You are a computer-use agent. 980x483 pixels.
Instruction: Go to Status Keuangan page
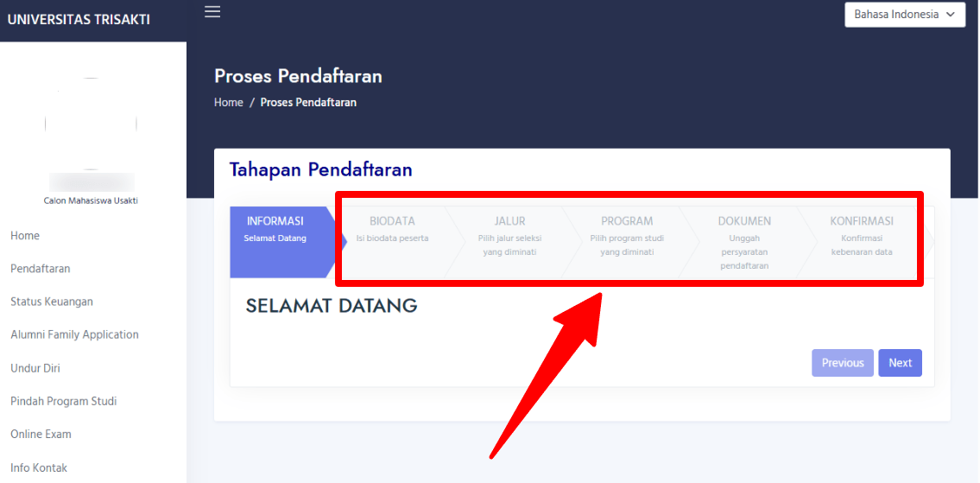coord(52,302)
